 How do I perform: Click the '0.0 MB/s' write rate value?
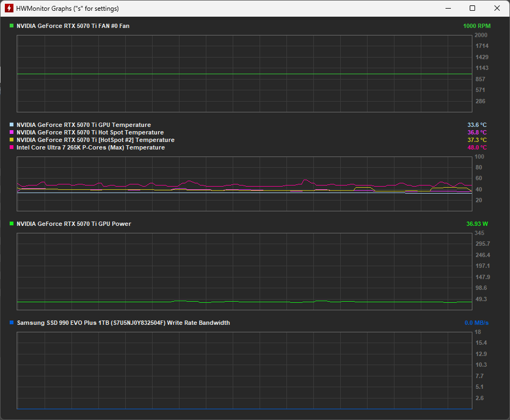[477, 323]
